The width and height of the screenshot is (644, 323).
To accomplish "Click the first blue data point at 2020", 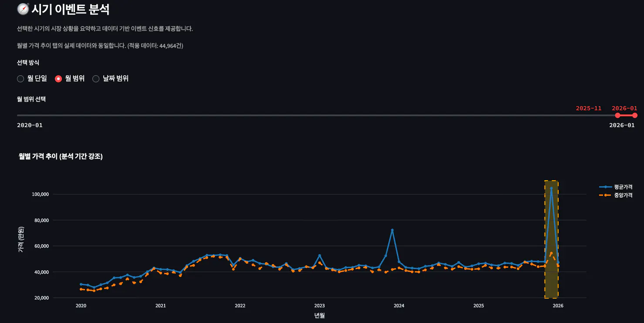I will click(81, 284).
